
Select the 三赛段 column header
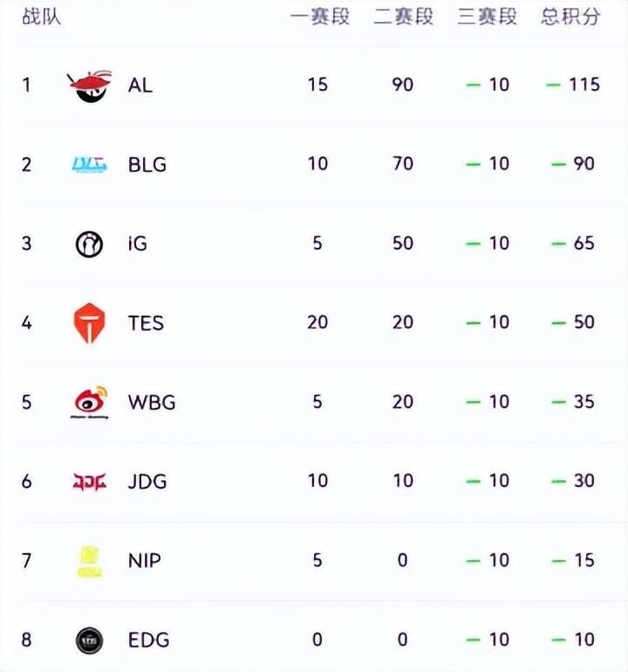click(x=487, y=17)
